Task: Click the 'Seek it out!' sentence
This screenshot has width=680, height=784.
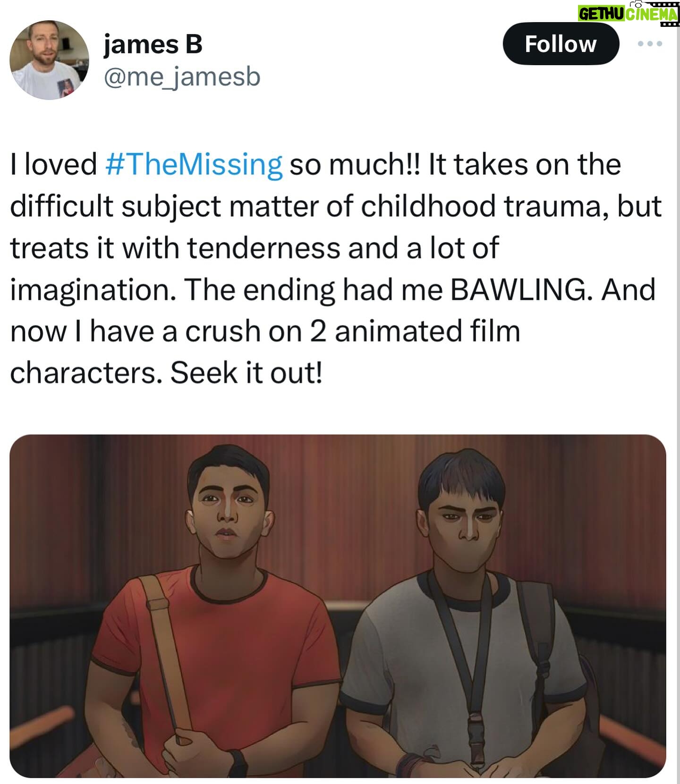Action: (x=246, y=373)
